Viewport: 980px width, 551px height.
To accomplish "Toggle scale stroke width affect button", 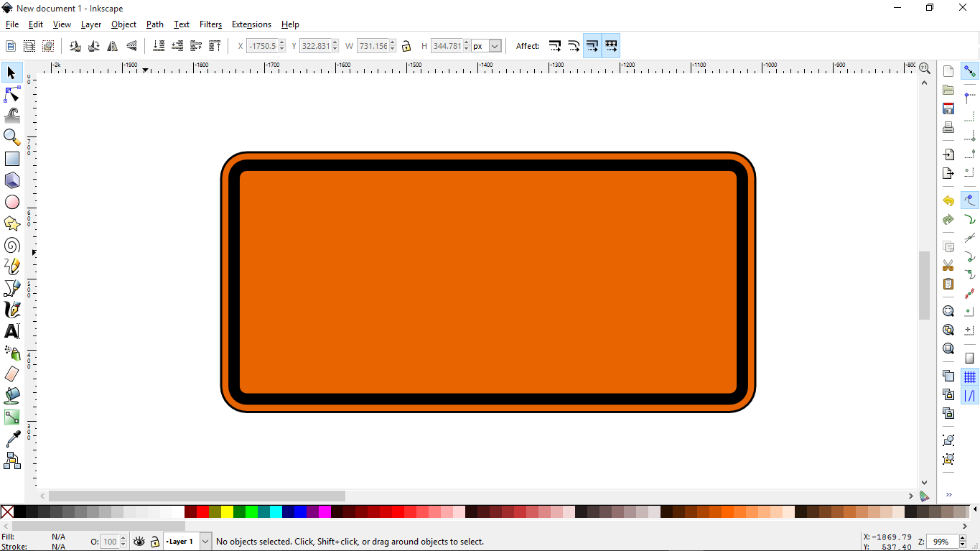I will coord(555,46).
